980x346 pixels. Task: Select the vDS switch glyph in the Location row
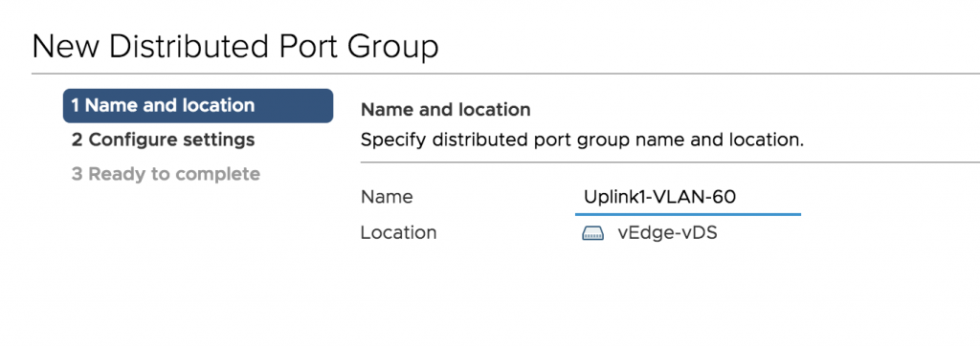tap(592, 233)
